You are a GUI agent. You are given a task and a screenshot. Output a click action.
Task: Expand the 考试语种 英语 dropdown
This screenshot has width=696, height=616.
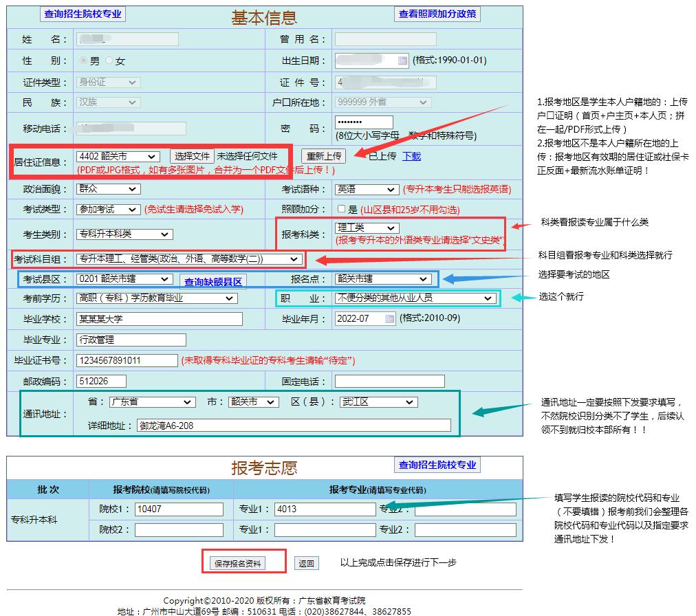(367, 190)
